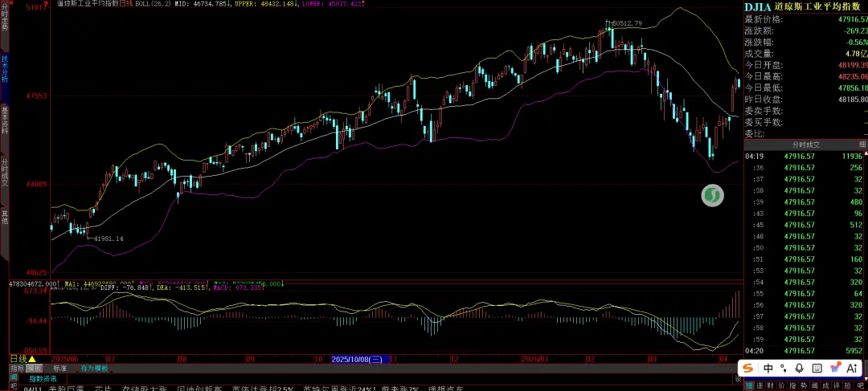
Task: Click the trade row at 04:20
Action: (805, 351)
